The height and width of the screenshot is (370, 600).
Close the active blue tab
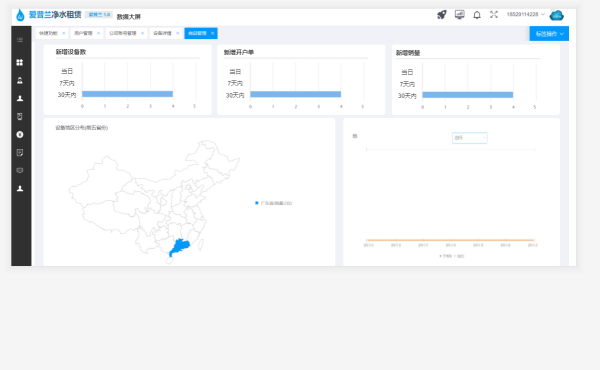click(212, 33)
